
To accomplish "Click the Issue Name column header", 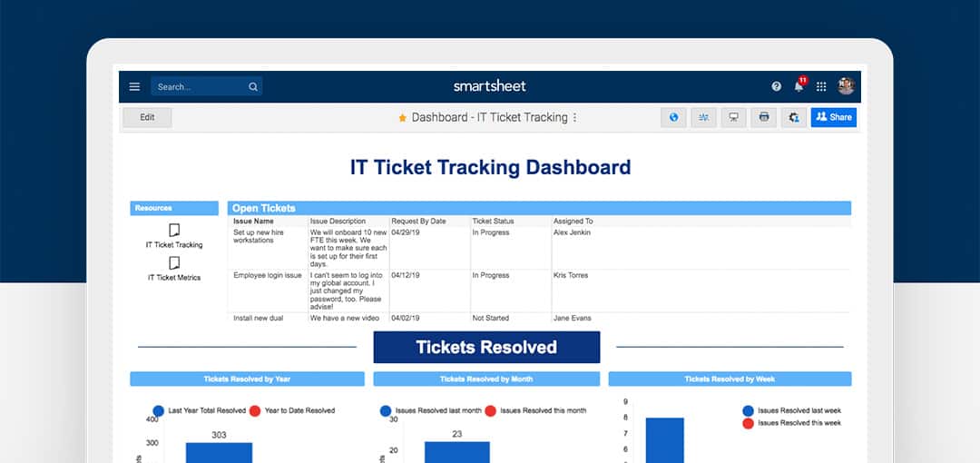I will 253,222.
